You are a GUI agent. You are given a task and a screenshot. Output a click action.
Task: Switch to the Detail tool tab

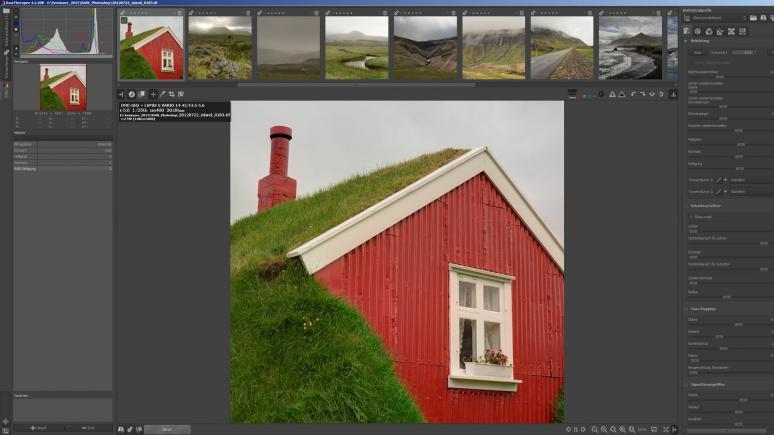698,31
